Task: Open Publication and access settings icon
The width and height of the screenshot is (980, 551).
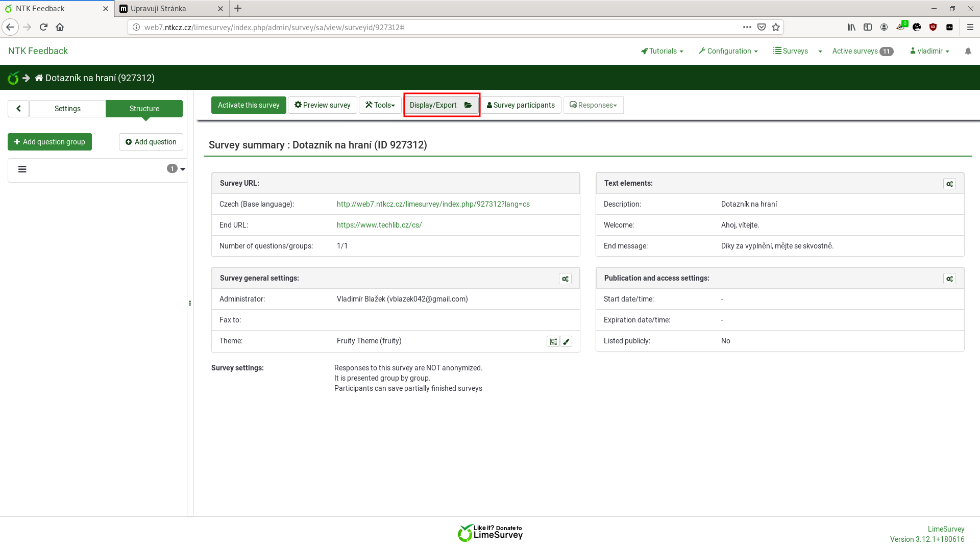Action: (949, 279)
